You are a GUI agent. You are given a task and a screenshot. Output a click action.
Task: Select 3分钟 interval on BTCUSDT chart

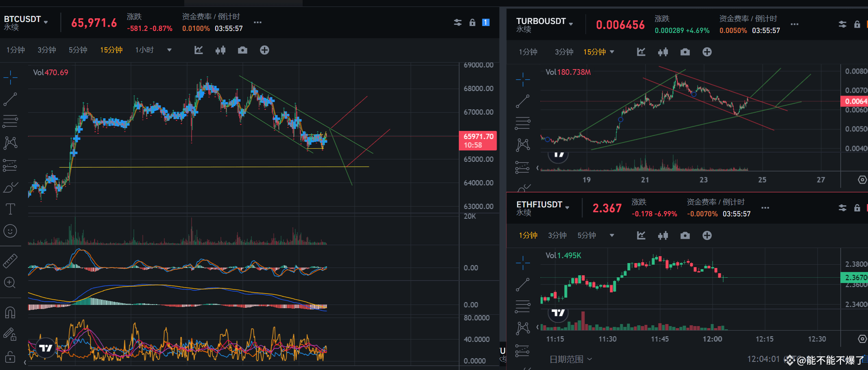coord(47,50)
